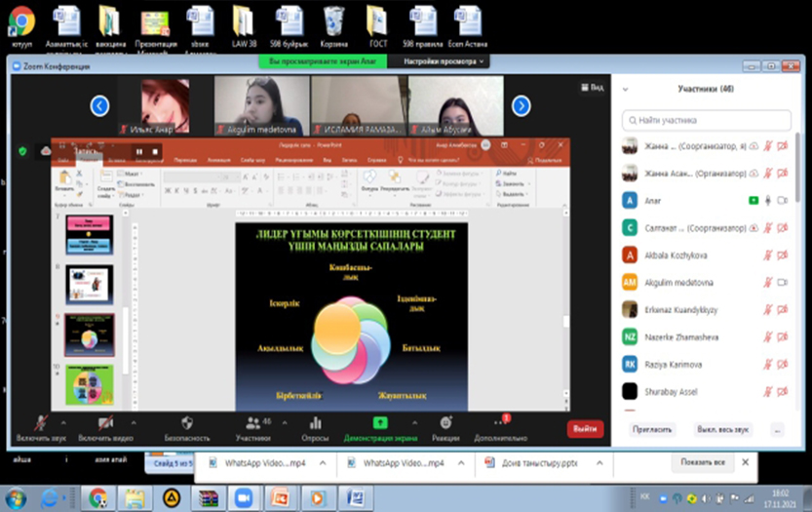Screen dimensions: 812x512
Task: Click the red Выйти leave button
Action: click(x=585, y=428)
